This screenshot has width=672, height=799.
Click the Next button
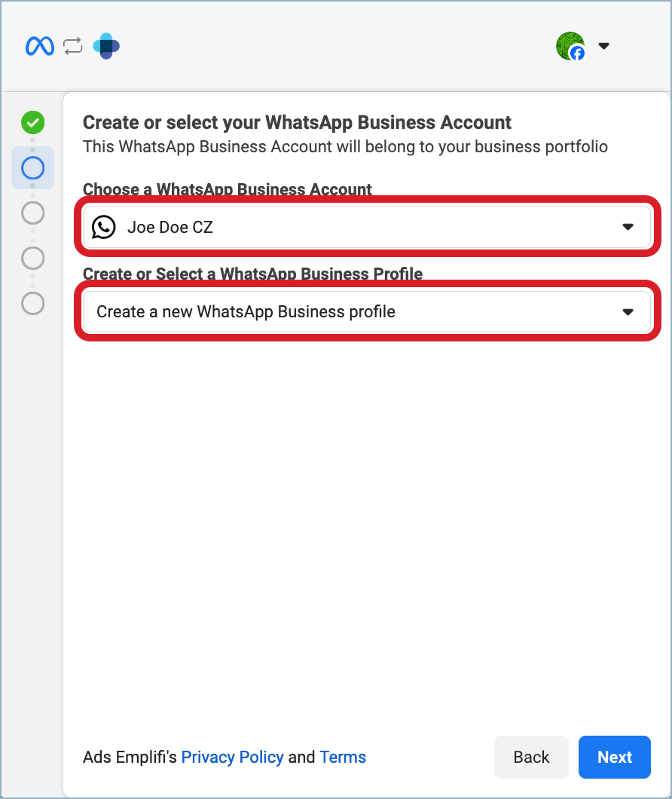tap(614, 757)
